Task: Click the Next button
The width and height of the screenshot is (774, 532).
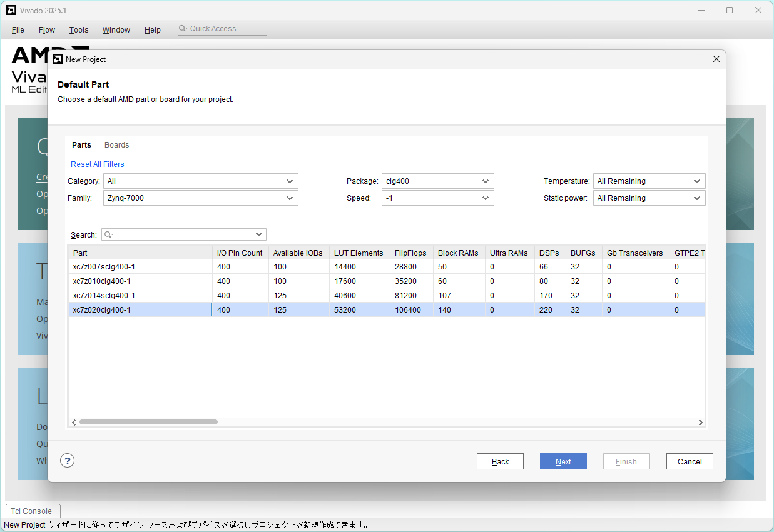Action: pos(563,461)
